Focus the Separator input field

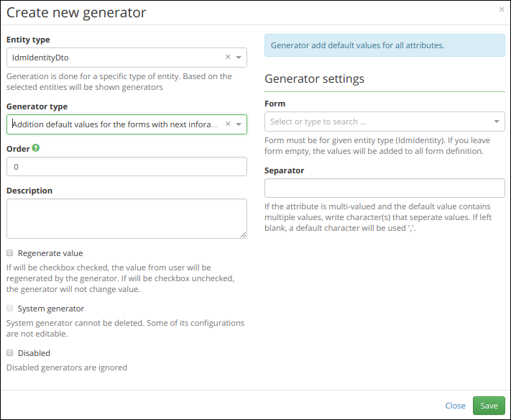385,188
